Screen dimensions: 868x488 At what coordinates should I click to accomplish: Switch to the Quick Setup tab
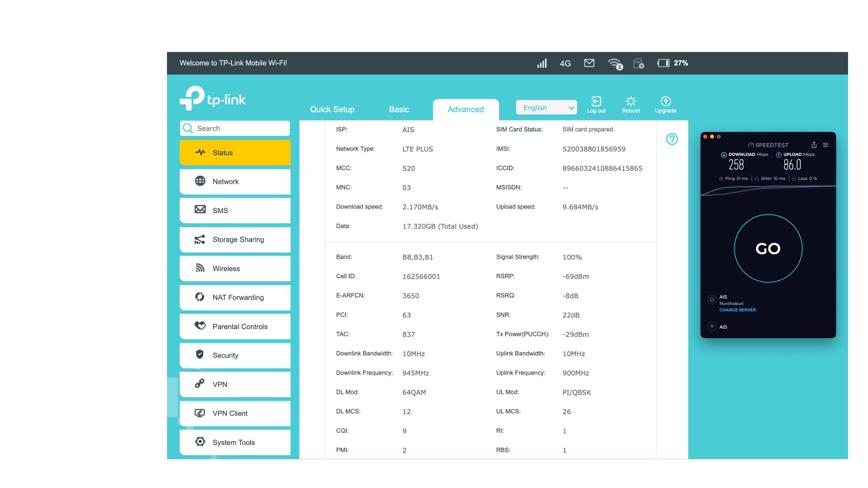(x=332, y=109)
